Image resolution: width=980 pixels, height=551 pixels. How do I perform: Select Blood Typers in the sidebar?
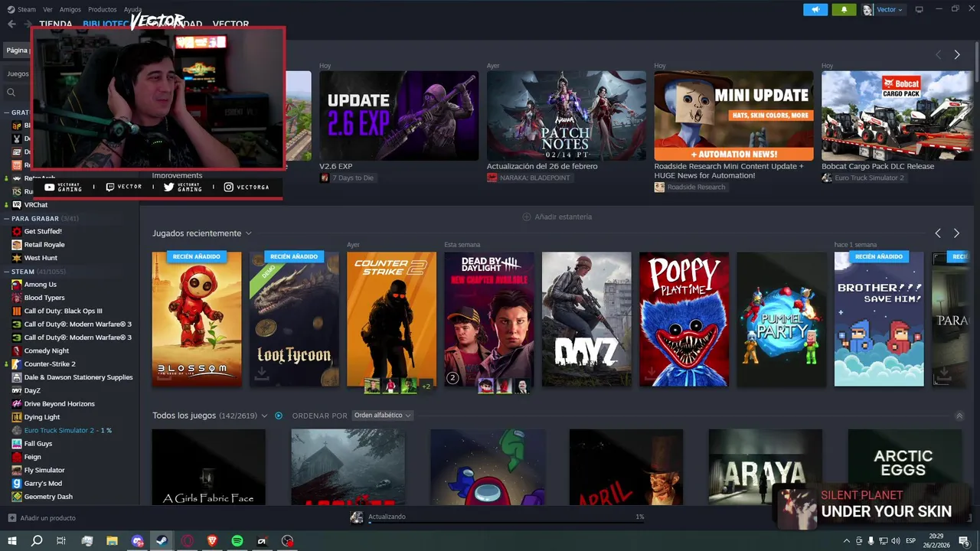point(44,298)
